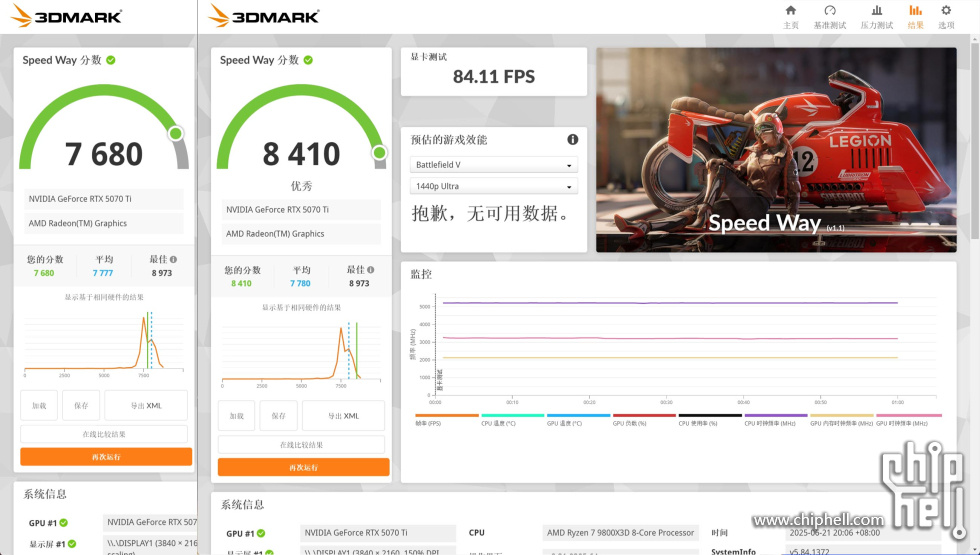The width and height of the screenshot is (980, 555).
Task: Click 优秀 rating label under 8 410
Action: point(301,186)
